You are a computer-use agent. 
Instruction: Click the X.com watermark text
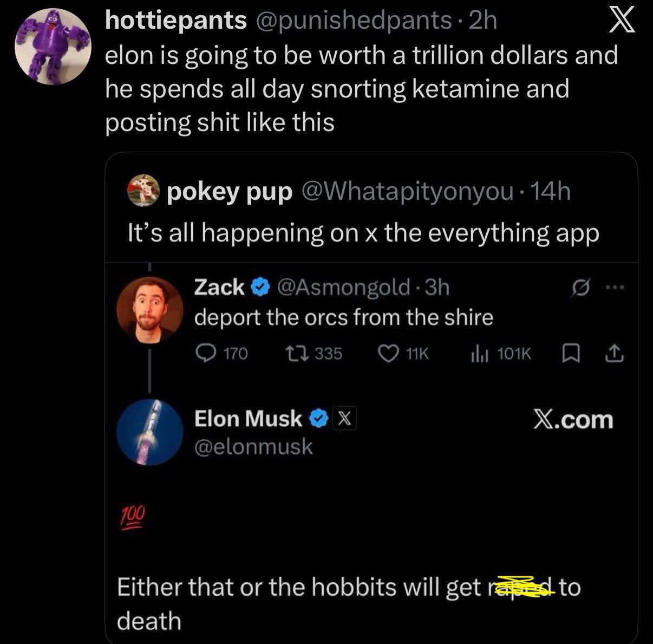click(573, 419)
